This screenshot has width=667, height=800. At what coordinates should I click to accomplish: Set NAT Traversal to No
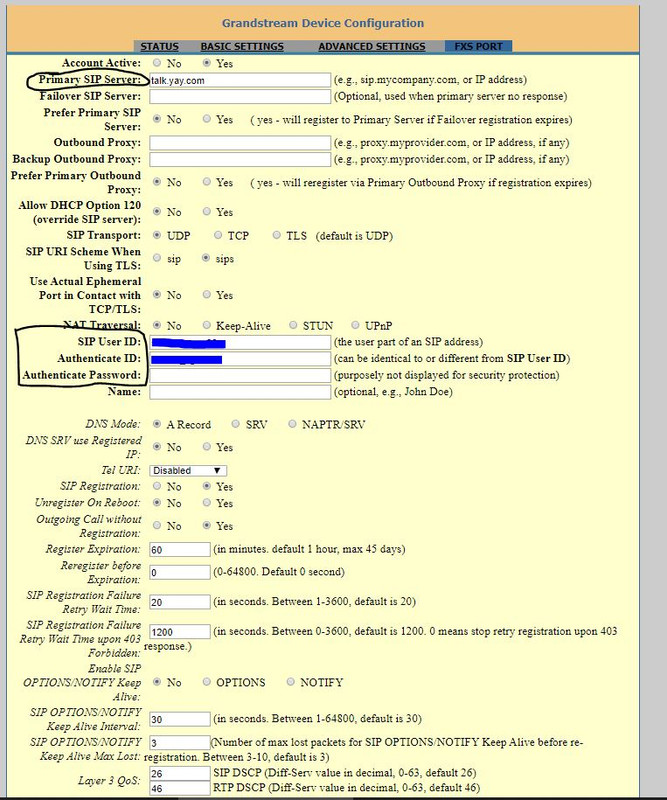pyautogui.click(x=157, y=325)
